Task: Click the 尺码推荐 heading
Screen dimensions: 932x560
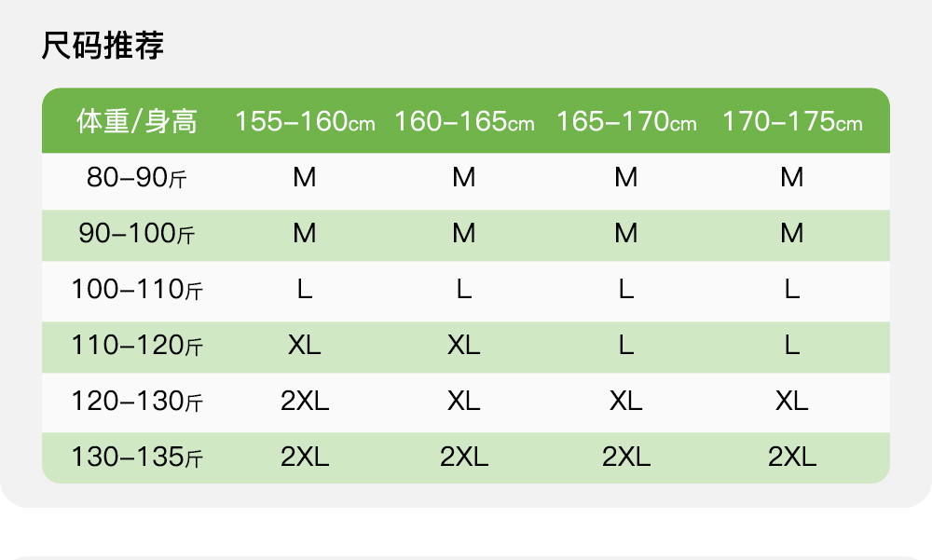Action: (x=103, y=45)
